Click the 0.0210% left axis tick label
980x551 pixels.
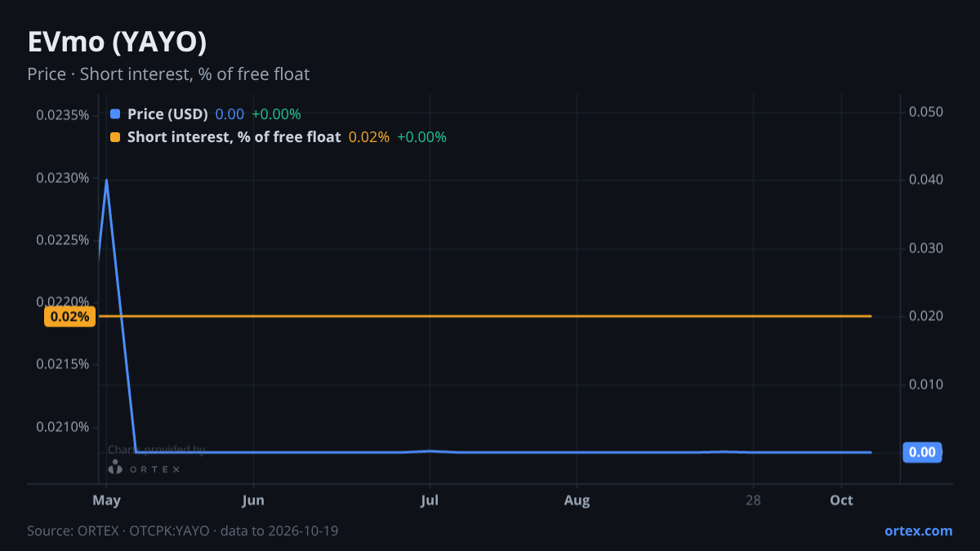coord(63,427)
